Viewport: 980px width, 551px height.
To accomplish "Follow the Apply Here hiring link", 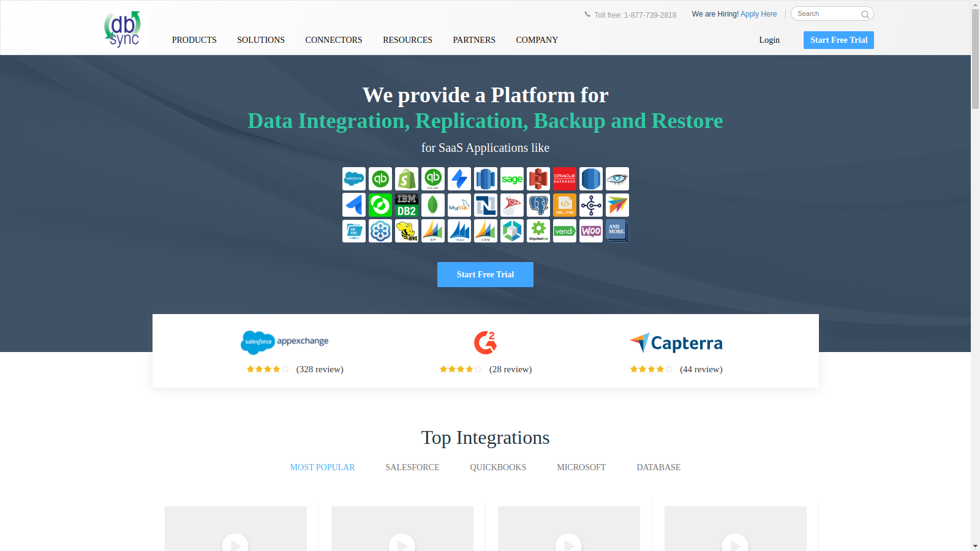I will click(x=758, y=14).
